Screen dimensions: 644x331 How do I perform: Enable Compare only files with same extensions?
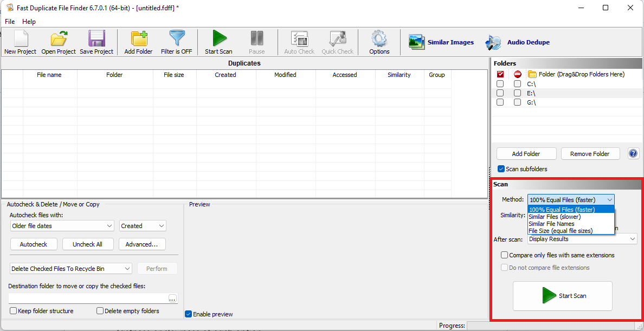505,255
